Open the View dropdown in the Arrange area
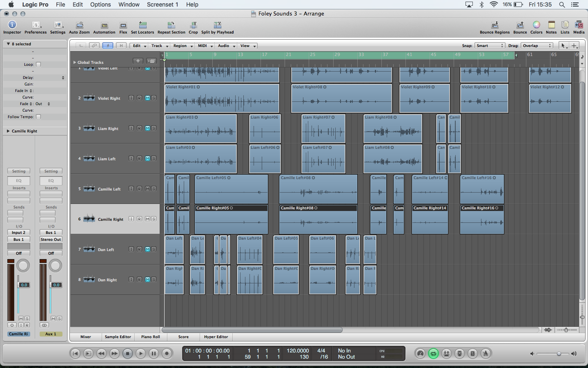The image size is (588, 368). 247,46
